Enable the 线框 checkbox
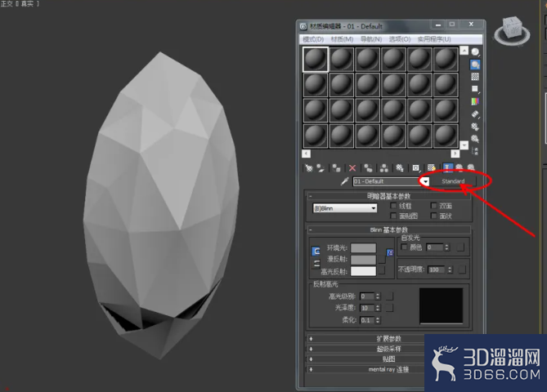 point(393,206)
